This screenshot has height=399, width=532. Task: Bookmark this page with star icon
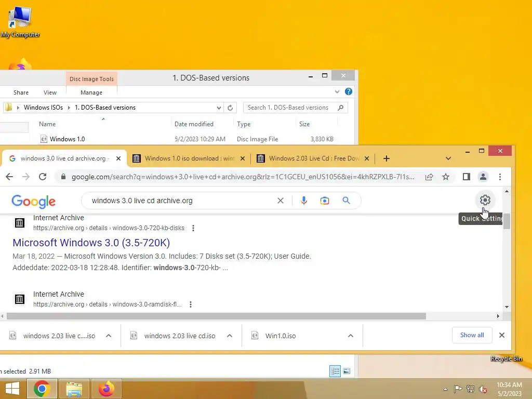pyautogui.click(x=446, y=177)
